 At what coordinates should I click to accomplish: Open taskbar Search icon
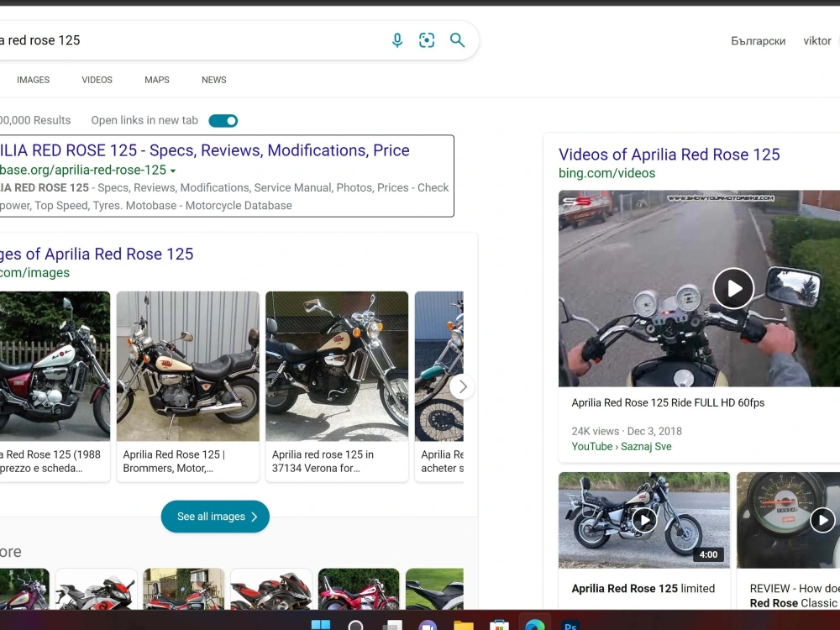[355, 625]
